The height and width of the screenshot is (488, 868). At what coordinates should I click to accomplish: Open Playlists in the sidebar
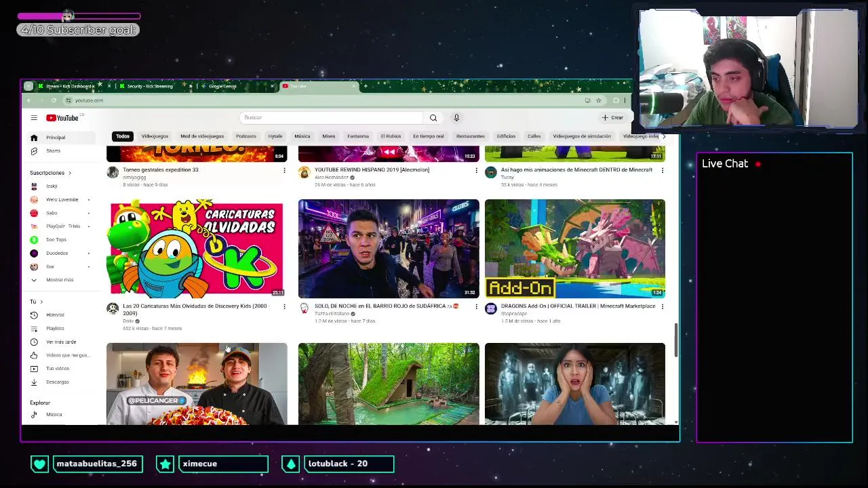point(60,329)
